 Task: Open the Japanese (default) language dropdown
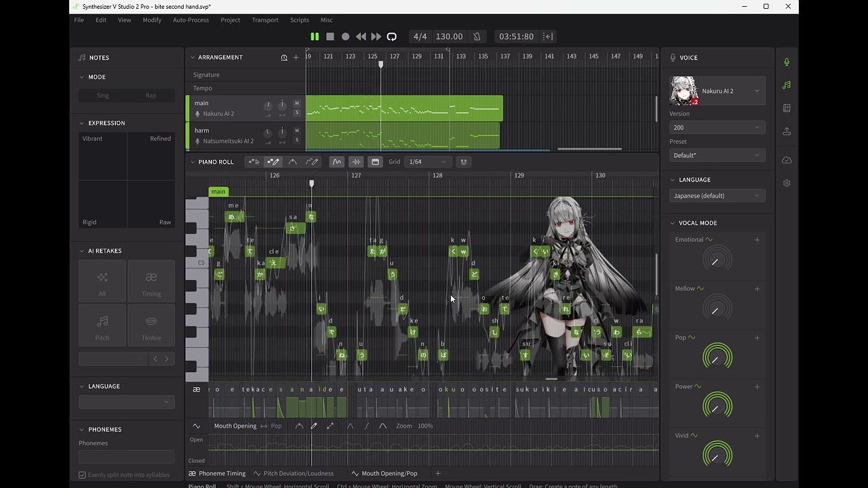[x=717, y=196]
